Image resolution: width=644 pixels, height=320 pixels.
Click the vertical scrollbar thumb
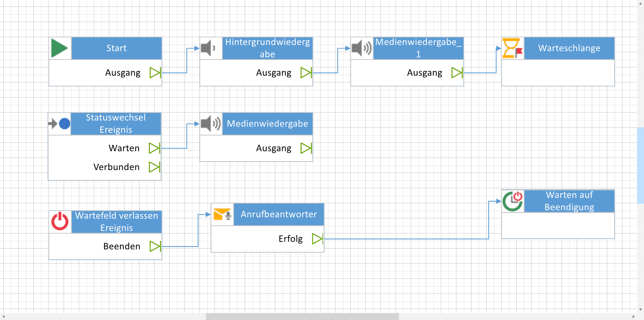click(640, 165)
